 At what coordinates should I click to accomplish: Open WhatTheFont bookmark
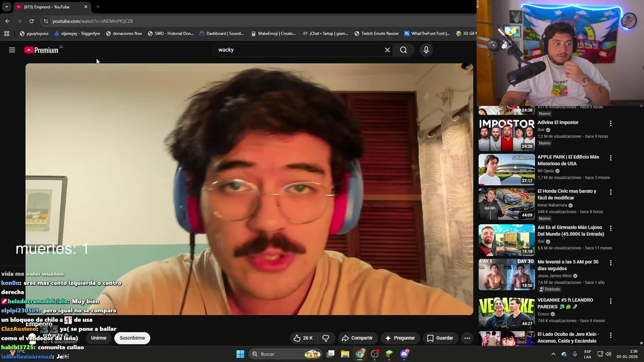(x=427, y=34)
